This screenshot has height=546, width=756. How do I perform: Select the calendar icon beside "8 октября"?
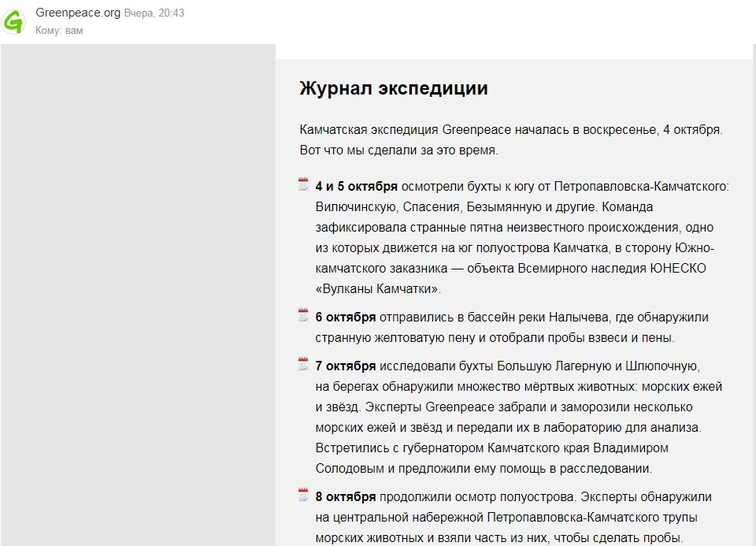coord(303,494)
